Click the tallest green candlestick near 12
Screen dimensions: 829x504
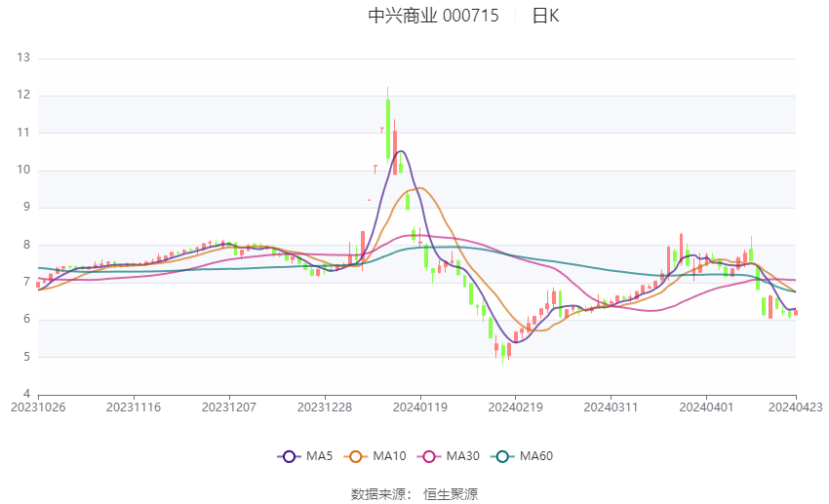388,127
